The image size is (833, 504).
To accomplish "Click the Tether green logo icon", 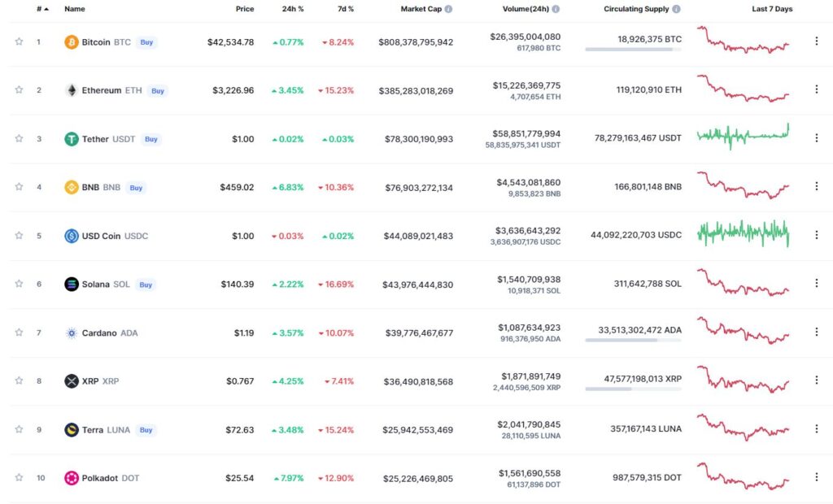I will (72, 139).
